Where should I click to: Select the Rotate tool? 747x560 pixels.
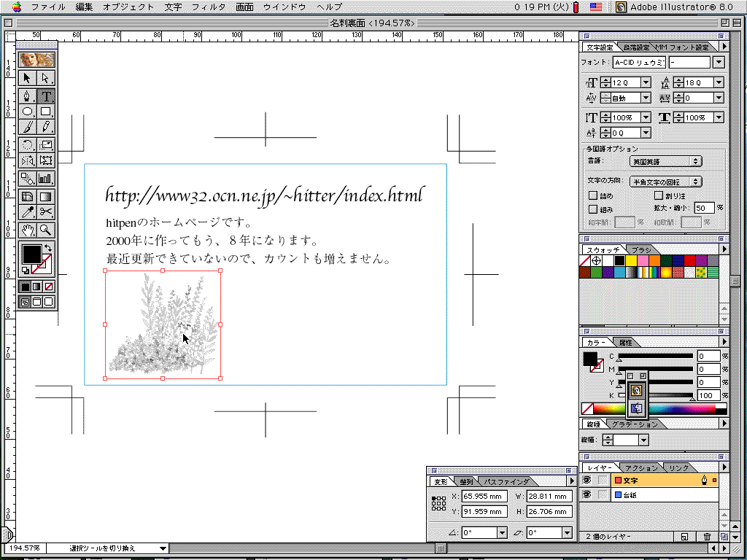[28, 145]
